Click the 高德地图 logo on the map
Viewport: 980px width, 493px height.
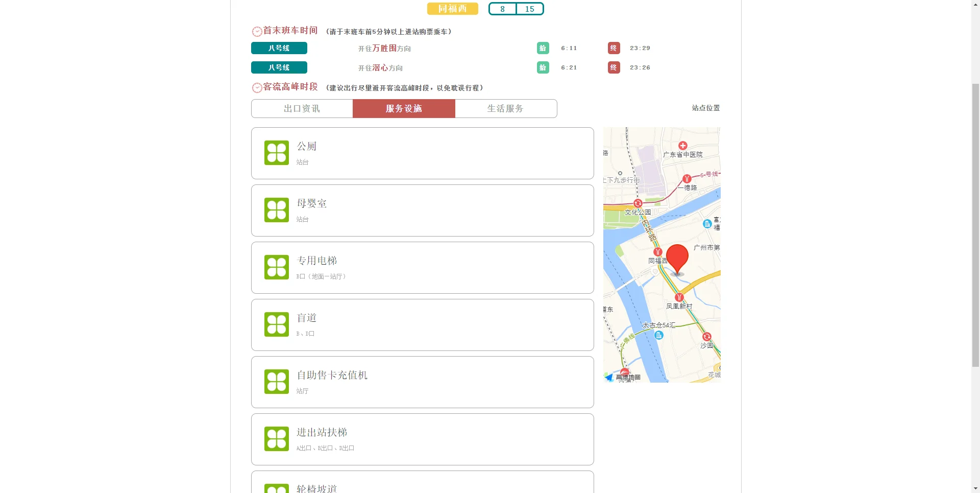coord(624,378)
